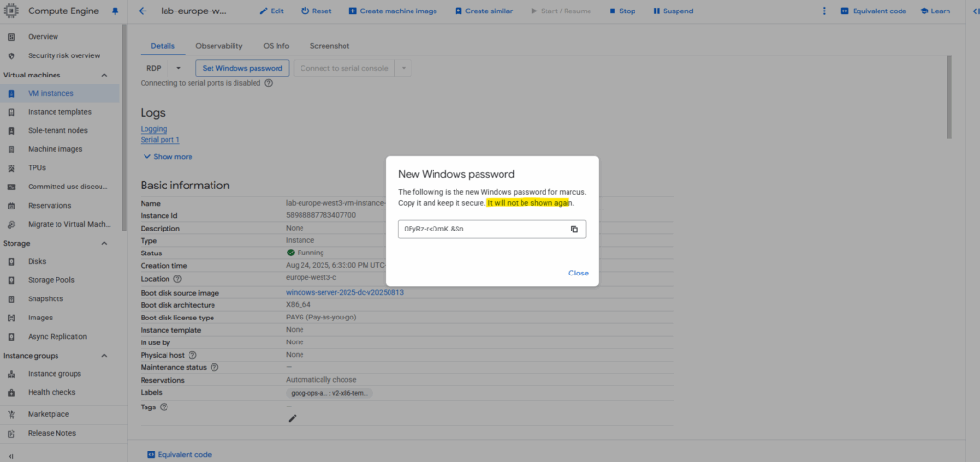The height and width of the screenshot is (462, 980).
Task: Click the Compute Engine chip logo
Action: click(x=12, y=11)
